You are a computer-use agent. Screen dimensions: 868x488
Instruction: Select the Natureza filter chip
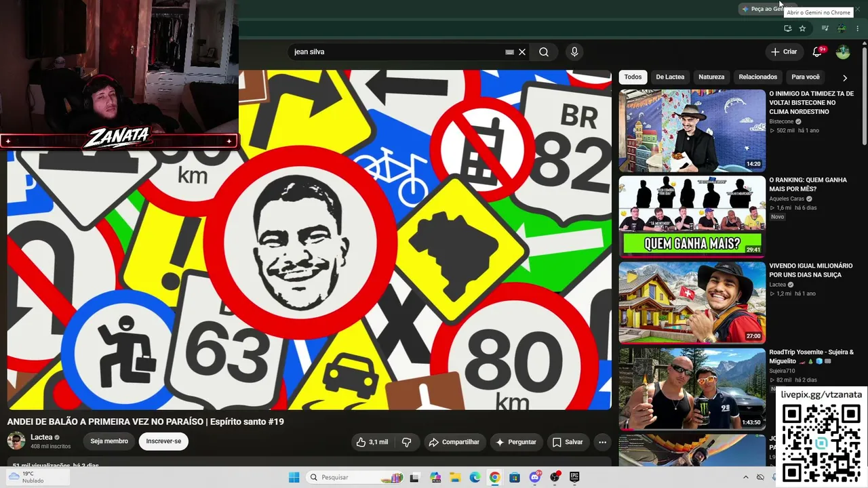click(x=711, y=77)
